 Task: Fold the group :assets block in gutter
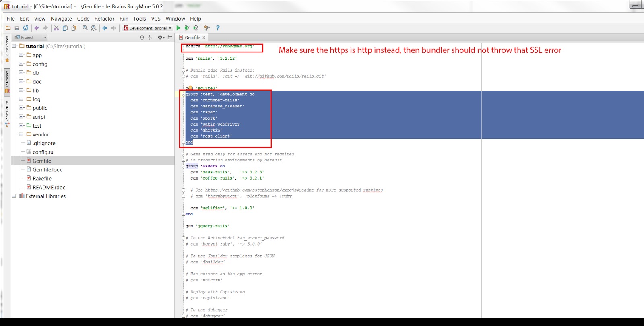(x=183, y=166)
